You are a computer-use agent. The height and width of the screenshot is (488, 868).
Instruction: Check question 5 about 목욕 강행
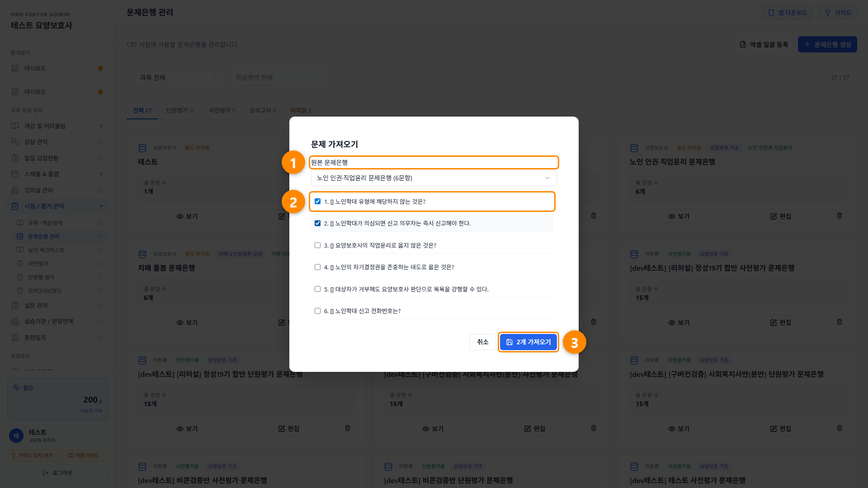tap(317, 289)
